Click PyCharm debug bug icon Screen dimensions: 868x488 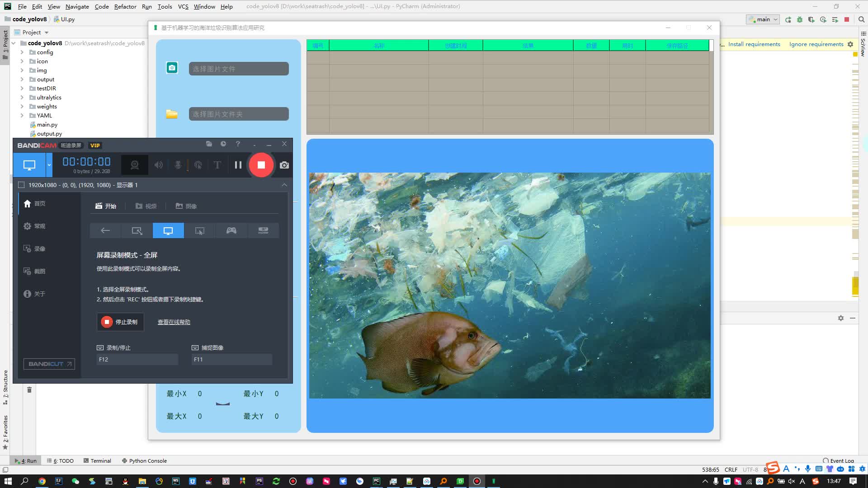tap(800, 19)
